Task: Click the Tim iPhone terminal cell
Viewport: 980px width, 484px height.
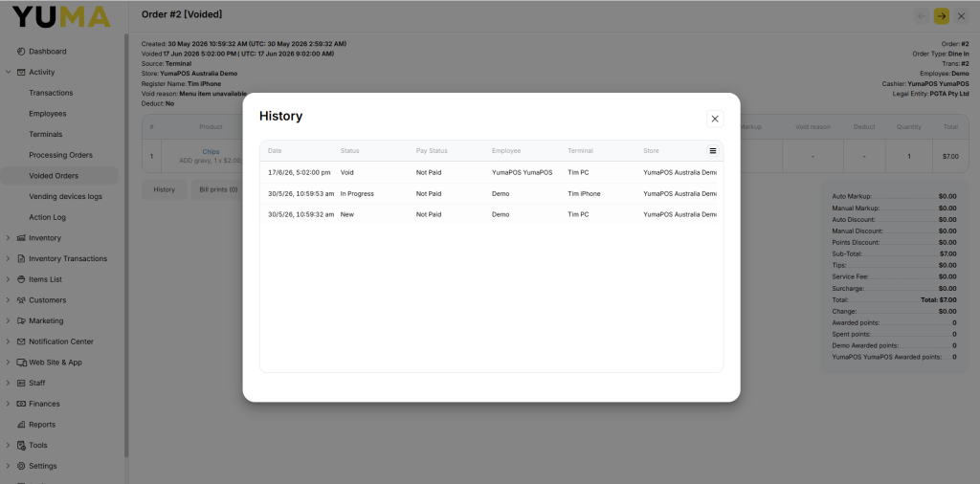Action: click(584, 193)
